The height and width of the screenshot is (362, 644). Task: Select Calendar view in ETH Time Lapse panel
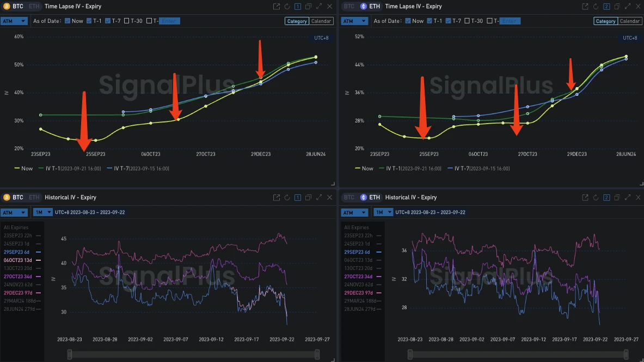[630, 21]
